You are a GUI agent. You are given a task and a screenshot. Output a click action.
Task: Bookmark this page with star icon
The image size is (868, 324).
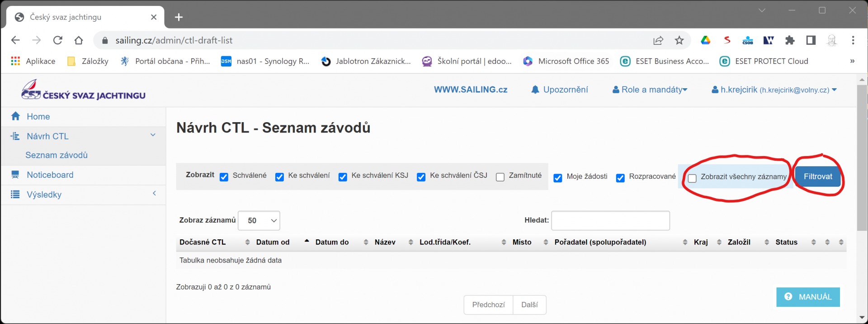click(679, 40)
